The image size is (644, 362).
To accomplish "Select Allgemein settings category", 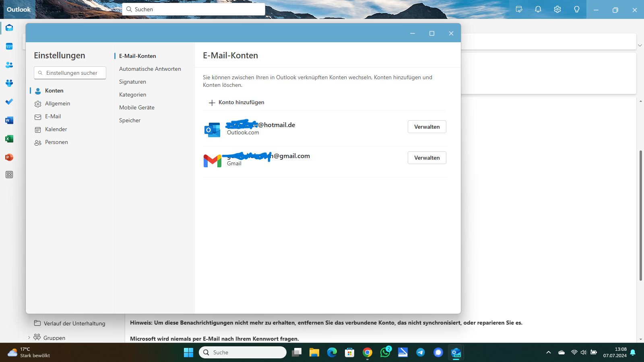I will [58, 103].
